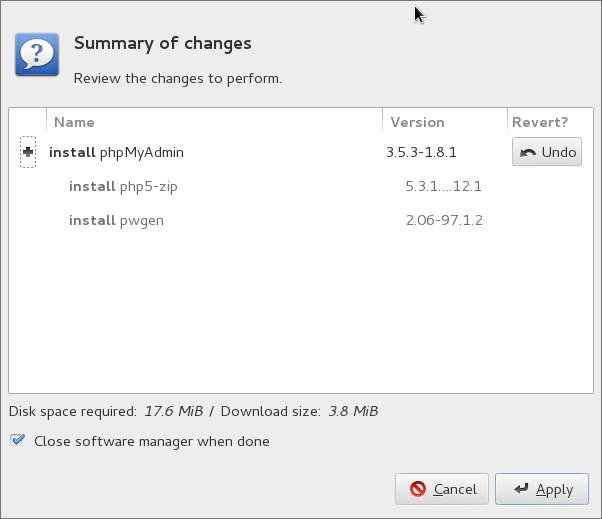Click pwgen version 2.06-97.1.2
This screenshot has height=519, width=602.
(x=444, y=220)
